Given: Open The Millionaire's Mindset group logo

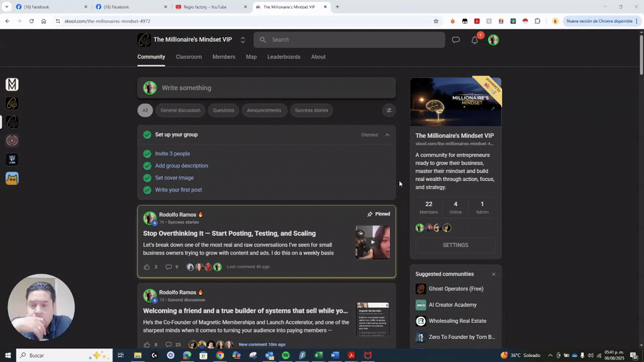Looking at the screenshot, I should point(144,40).
